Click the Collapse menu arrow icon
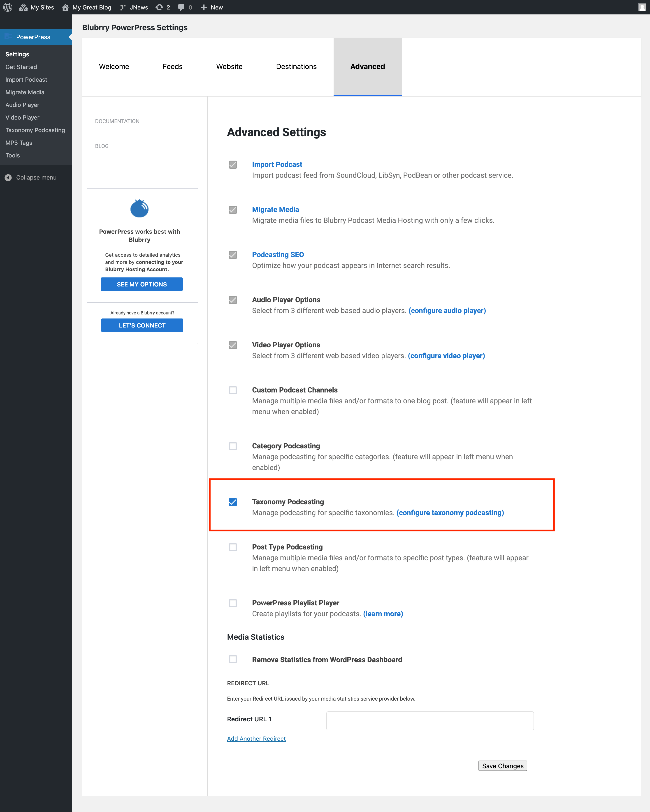 (x=8, y=177)
